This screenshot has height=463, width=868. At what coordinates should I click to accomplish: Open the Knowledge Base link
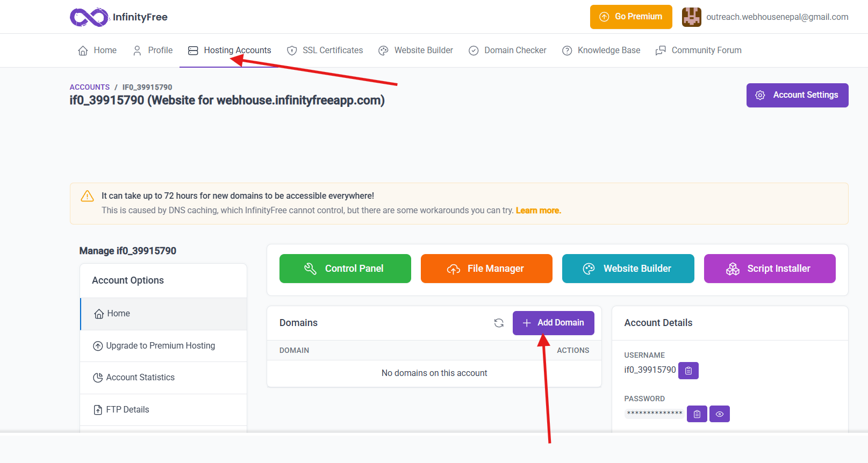601,50
